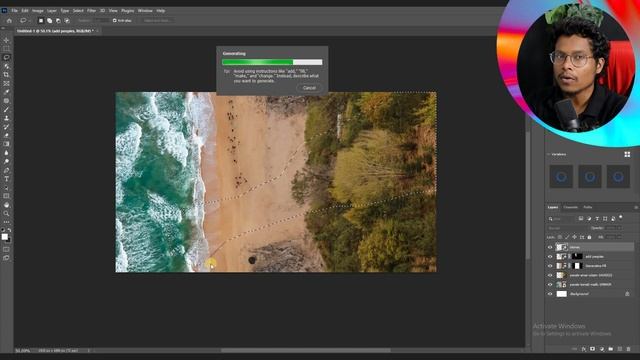Open the layer filter kind dropdown
The height and width of the screenshot is (360, 640).
pyautogui.click(x=562, y=219)
